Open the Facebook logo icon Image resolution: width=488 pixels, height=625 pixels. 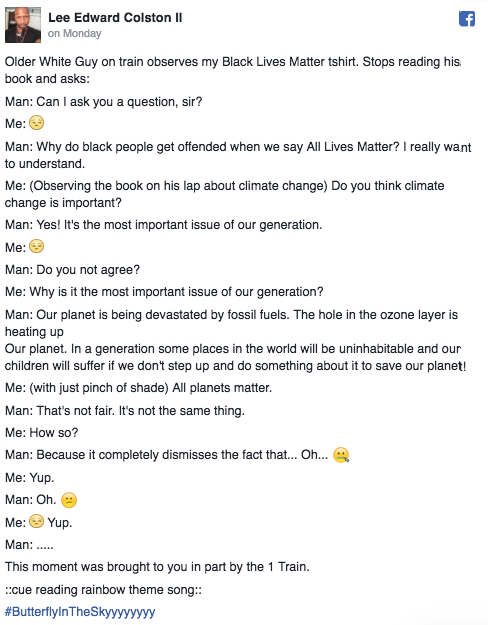[467, 18]
